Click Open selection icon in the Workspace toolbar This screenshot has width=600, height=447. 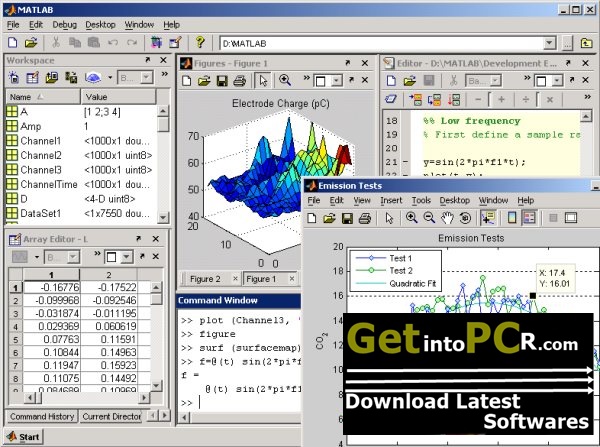point(33,78)
